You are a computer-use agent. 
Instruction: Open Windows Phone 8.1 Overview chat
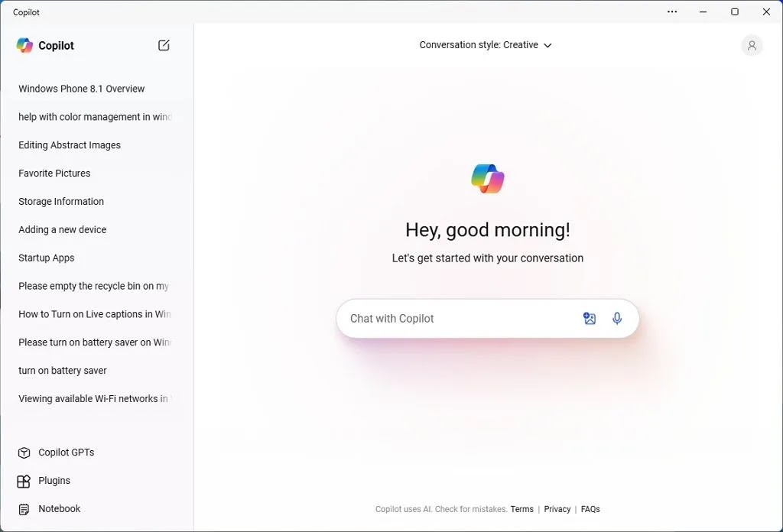point(81,89)
